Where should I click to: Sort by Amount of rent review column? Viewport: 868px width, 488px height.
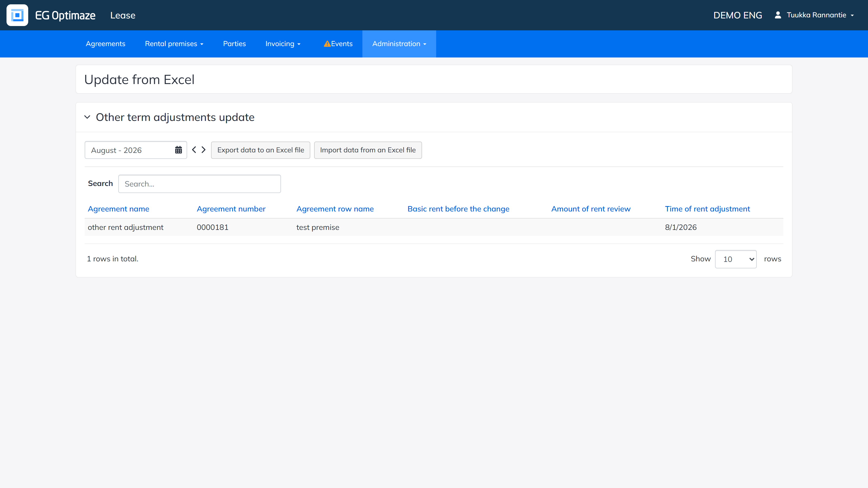(x=591, y=209)
